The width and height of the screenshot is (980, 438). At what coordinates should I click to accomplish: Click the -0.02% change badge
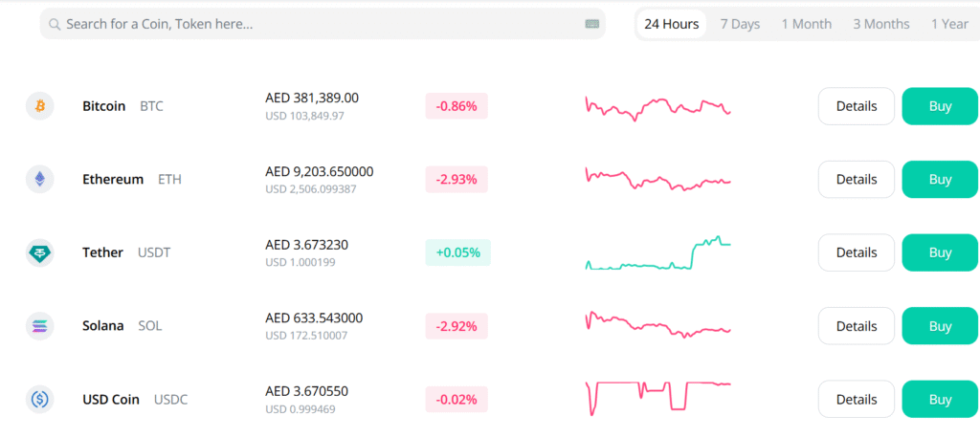click(x=457, y=399)
